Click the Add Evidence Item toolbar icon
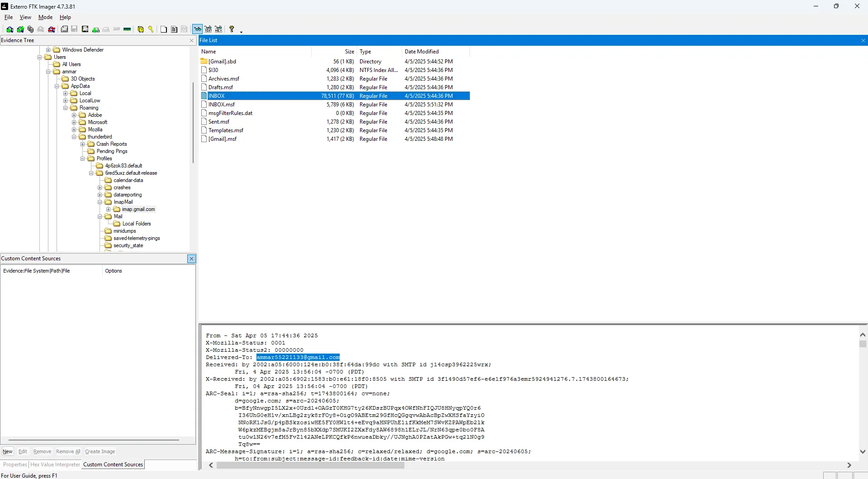 (x=9, y=29)
